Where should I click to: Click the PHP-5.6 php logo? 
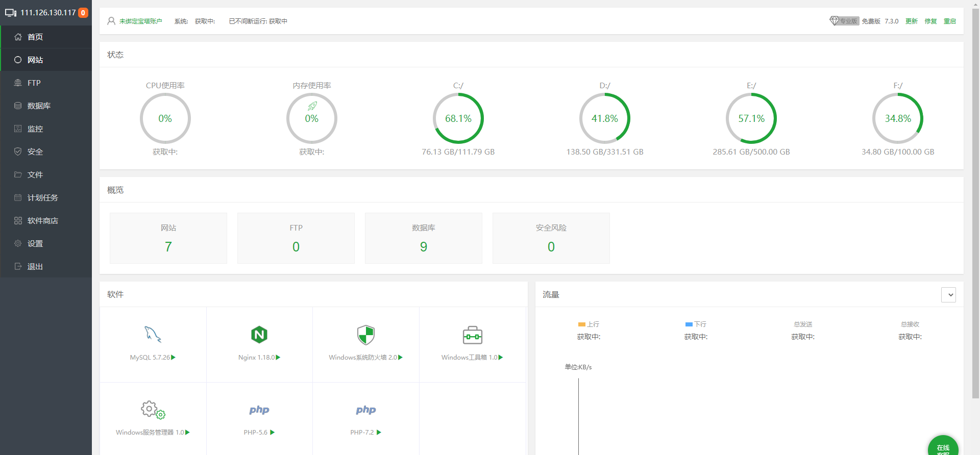259,410
